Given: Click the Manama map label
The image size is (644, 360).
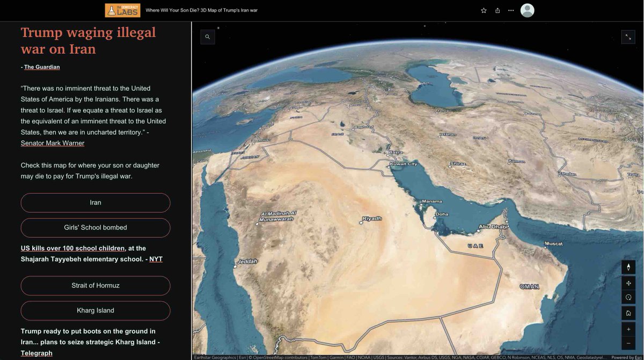Looking at the screenshot, I should [x=431, y=201].
